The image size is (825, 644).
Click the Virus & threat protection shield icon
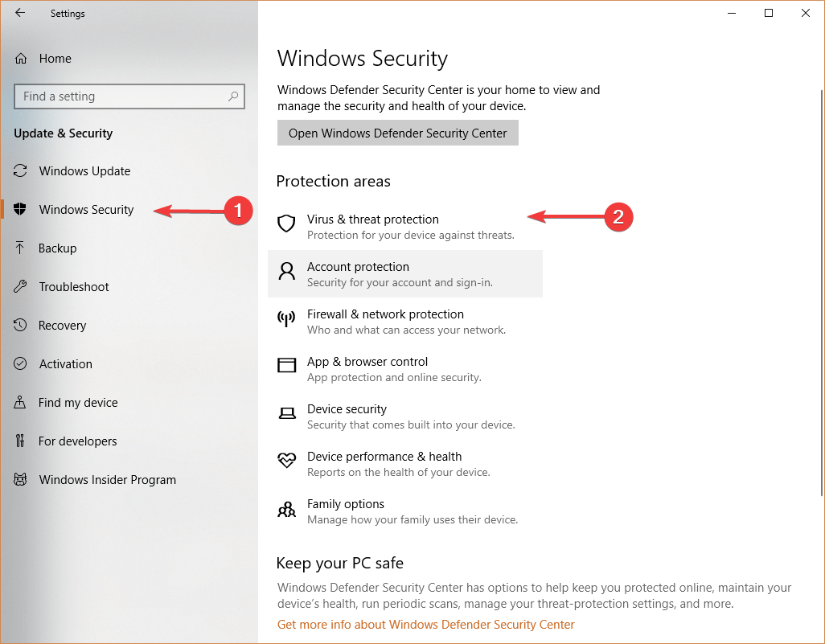(x=286, y=224)
